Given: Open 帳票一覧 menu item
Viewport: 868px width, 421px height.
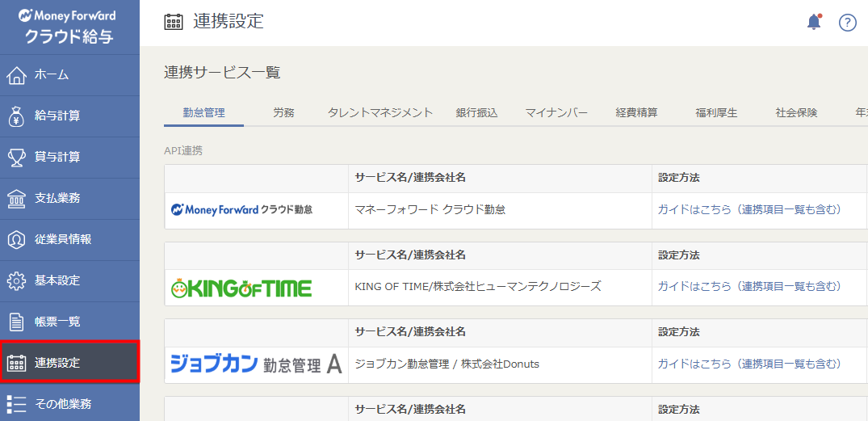Looking at the screenshot, I should pos(69,322).
